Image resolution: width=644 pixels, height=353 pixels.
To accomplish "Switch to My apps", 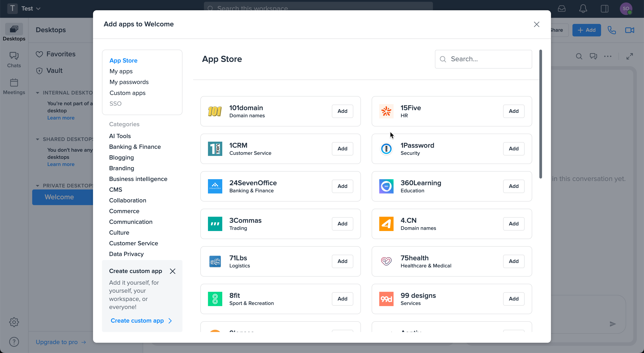I will pyautogui.click(x=121, y=71).
